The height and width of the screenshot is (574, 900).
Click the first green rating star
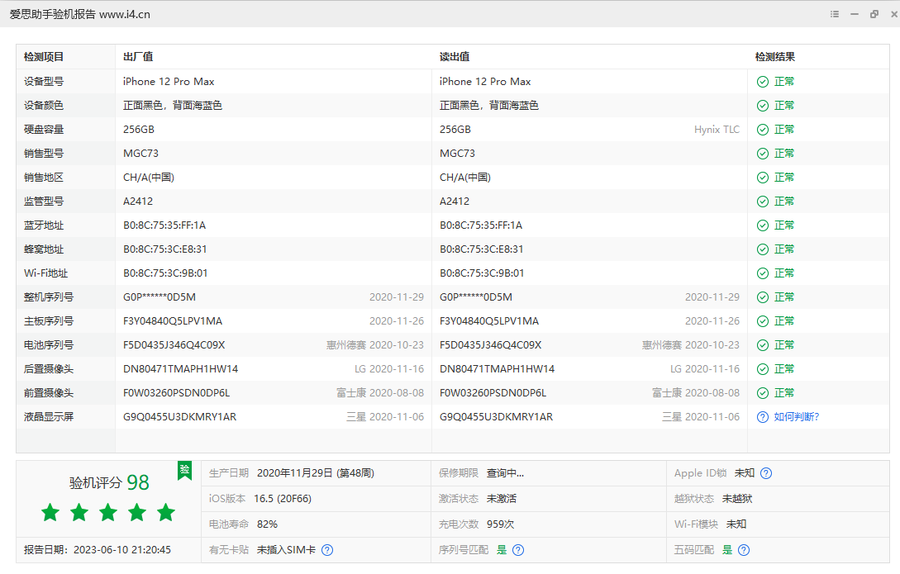pos(50,513)
